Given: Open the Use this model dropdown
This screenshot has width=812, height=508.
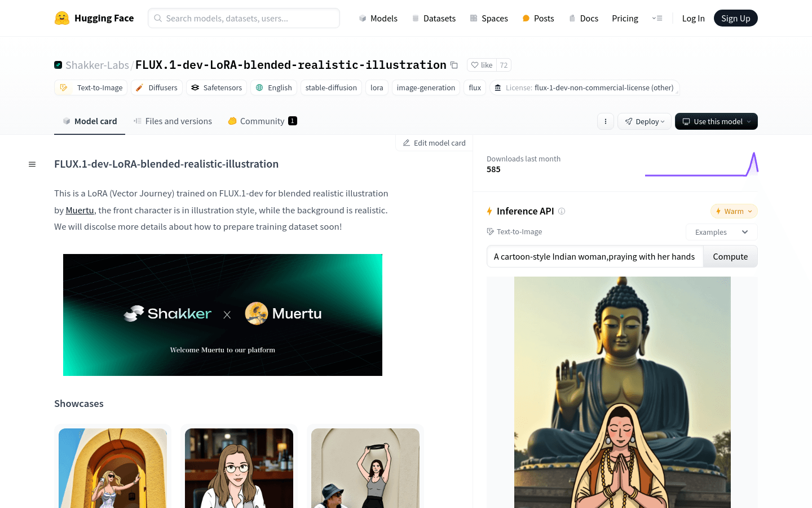Looking at the screenshot, I should click(x=716, y=121).
